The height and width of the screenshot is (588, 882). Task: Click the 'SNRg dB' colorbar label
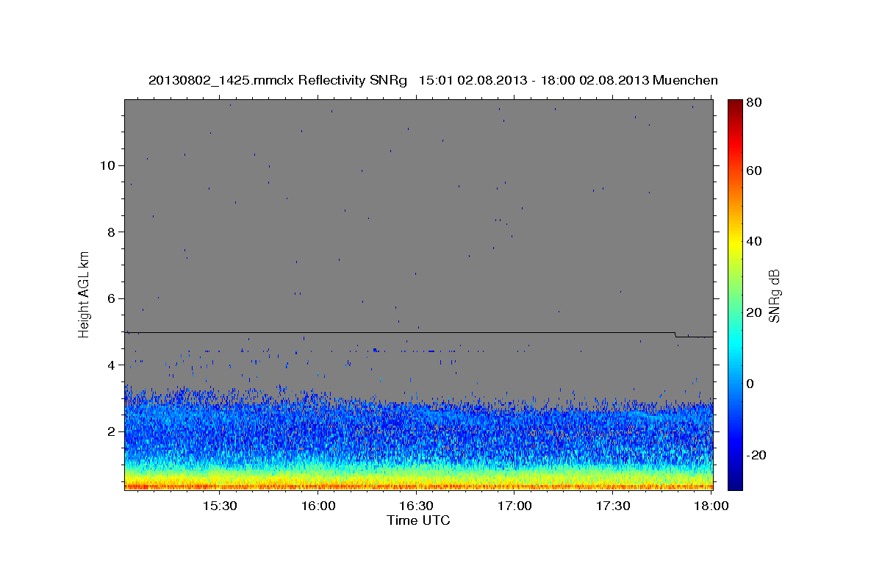coord(774,295)
